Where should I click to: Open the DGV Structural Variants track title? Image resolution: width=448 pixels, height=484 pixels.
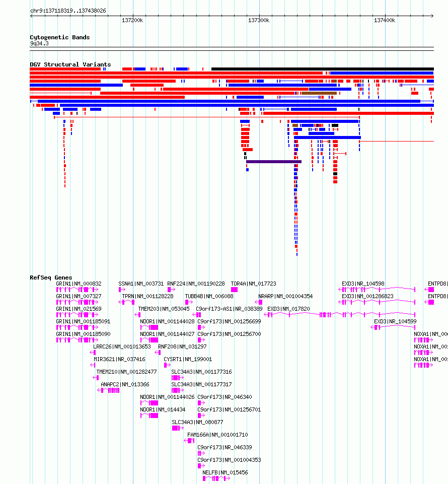70,64
